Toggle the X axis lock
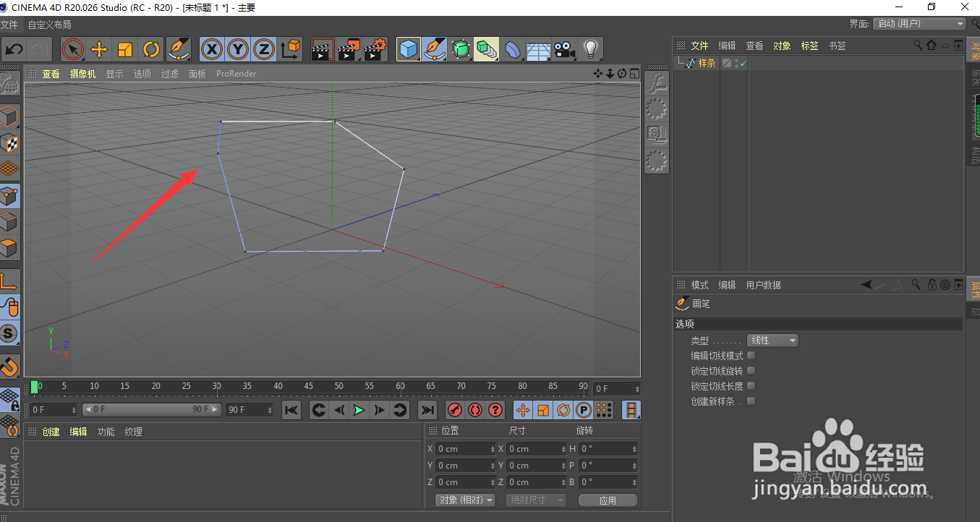Image resolution: width=980 pixels, height=522 pixels. pos(212,49)
